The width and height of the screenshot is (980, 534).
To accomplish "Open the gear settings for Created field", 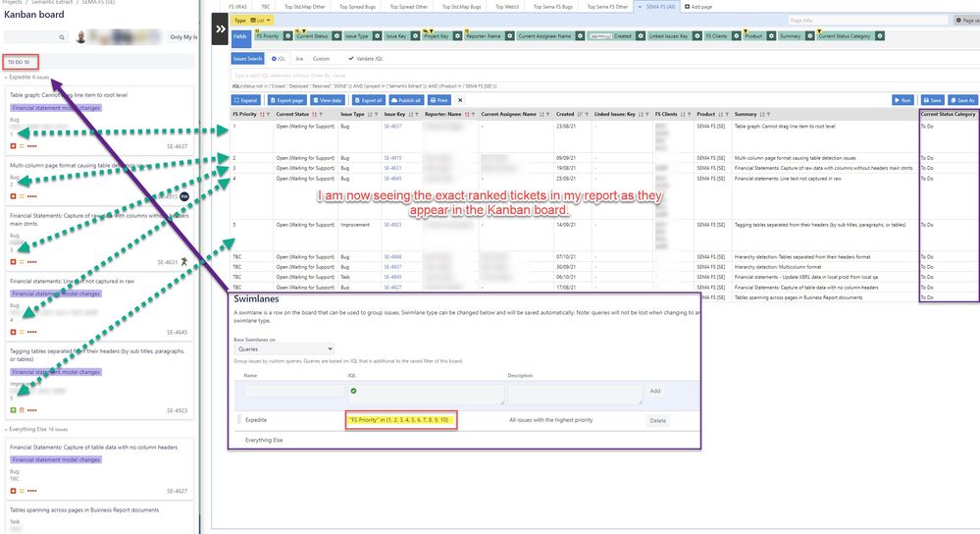I will [640, 36].
